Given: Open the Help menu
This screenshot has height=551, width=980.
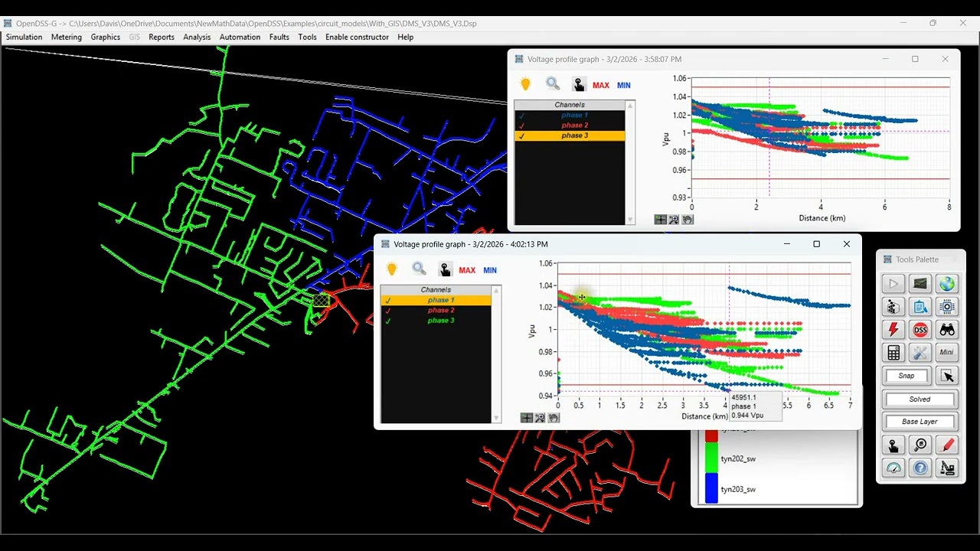Looking at the screenshot, I should click(406, 37).
